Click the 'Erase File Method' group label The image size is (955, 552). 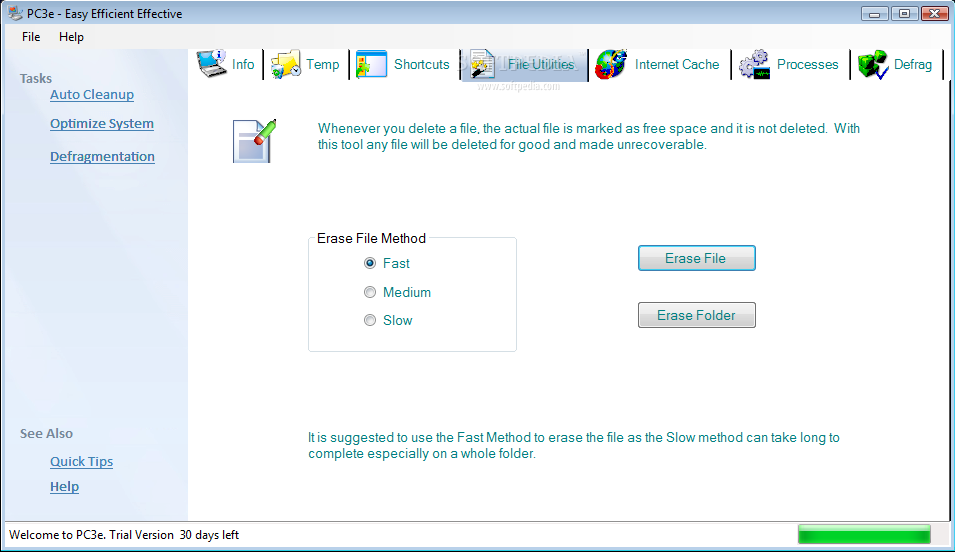tap(372, 238)
